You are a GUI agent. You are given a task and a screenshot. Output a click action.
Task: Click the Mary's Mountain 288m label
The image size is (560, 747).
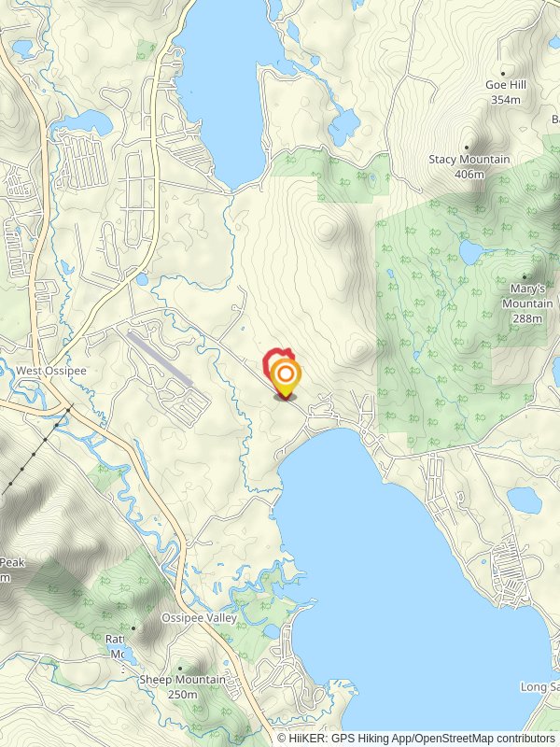point(527,303)
